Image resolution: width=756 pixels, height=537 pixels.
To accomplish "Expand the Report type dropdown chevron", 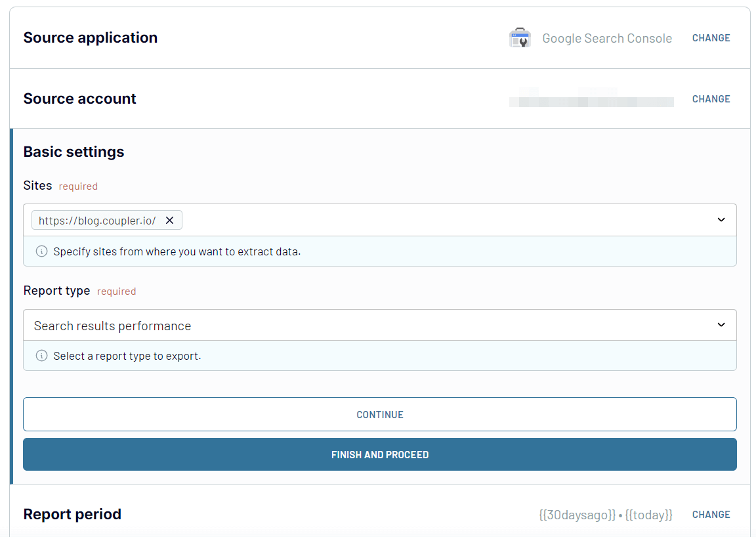I will coord(721,325).
